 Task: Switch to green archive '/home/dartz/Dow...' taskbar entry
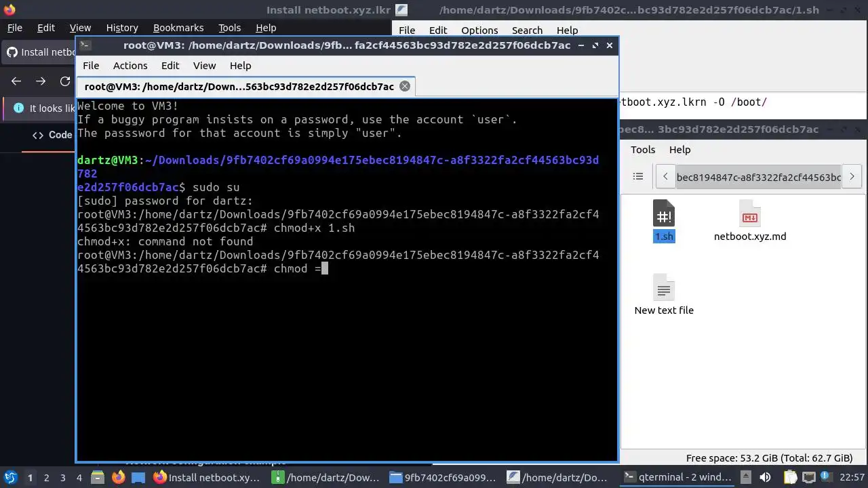(x=327, y=477)
